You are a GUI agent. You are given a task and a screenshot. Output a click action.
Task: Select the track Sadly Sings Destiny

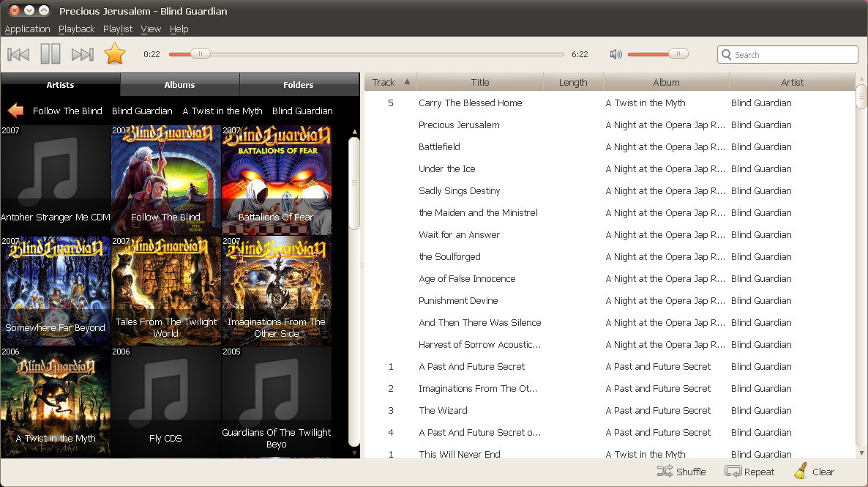[x=610, y=190]
